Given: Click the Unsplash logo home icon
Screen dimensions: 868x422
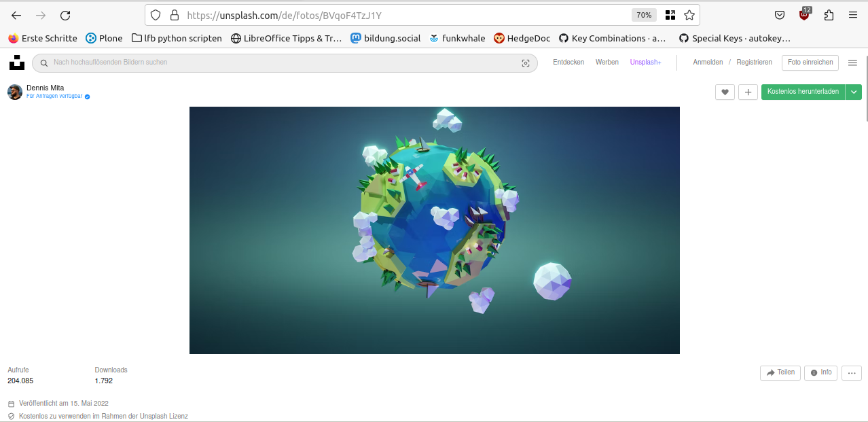Looking at the screenshot, I should 16,63.
